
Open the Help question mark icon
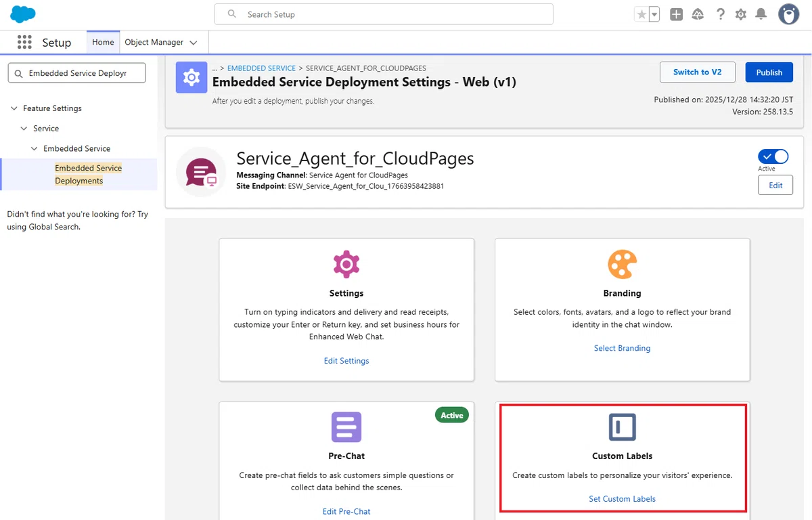[x=721, y=14]
